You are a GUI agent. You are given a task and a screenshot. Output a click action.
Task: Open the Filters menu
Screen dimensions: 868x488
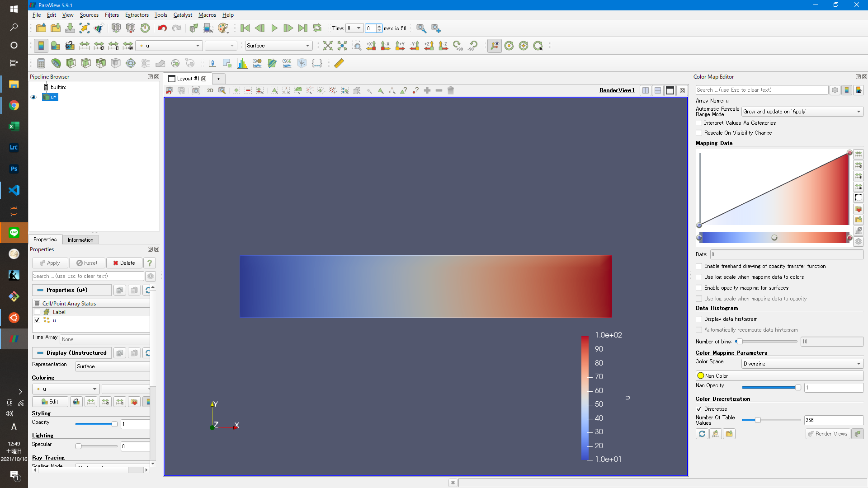tap(112, 15)
